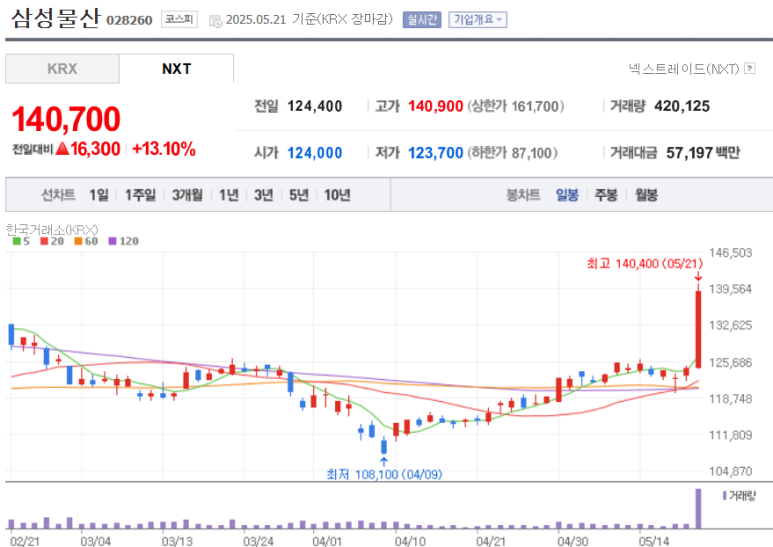The image size is (773, 547).
Task: Click the 고가 value 140,900
Action: [435, 106]
